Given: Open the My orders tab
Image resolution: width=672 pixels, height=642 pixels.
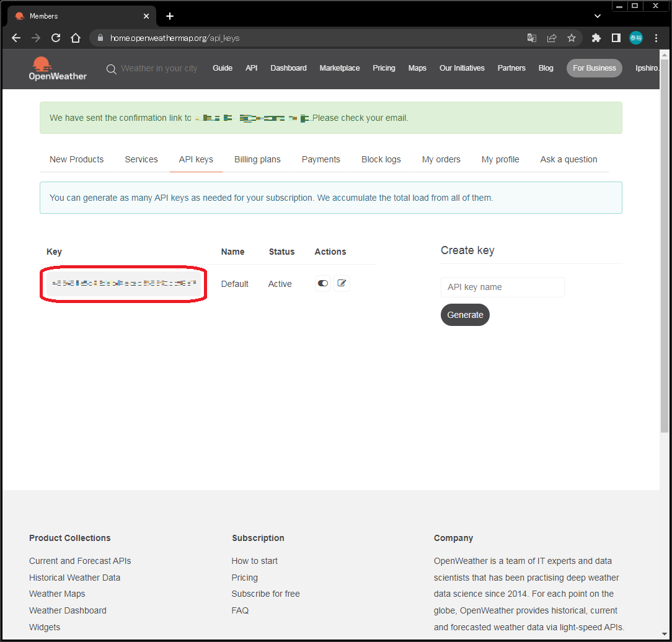Looking at the screenshot, I should click(x=441, y=159).
